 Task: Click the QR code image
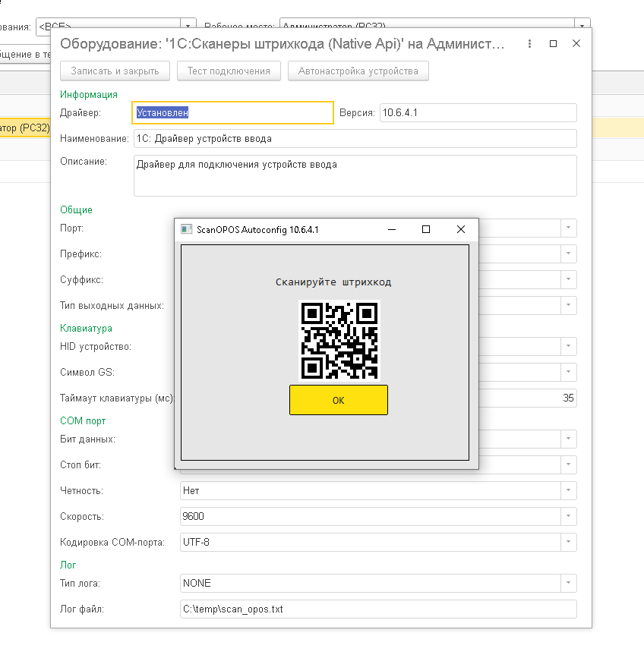click(x=339, y=340)
